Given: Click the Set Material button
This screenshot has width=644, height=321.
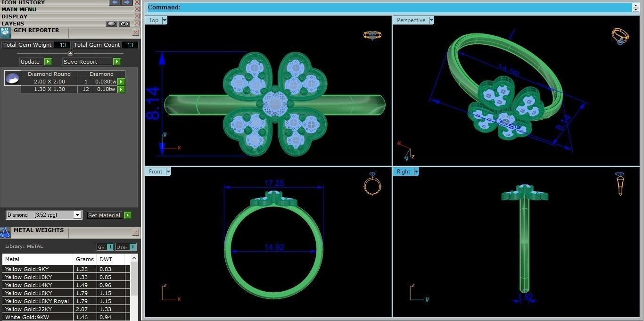Looking at the screenshot, I should [105, 215].
